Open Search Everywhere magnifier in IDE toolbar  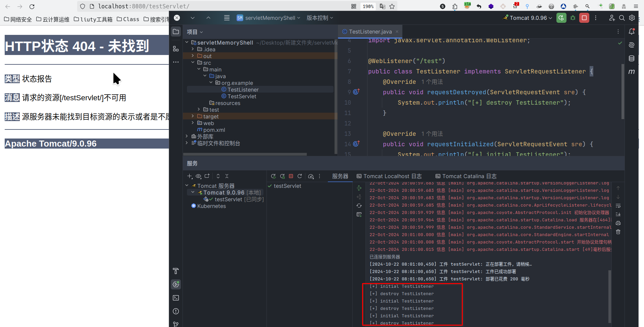point(622,18)
